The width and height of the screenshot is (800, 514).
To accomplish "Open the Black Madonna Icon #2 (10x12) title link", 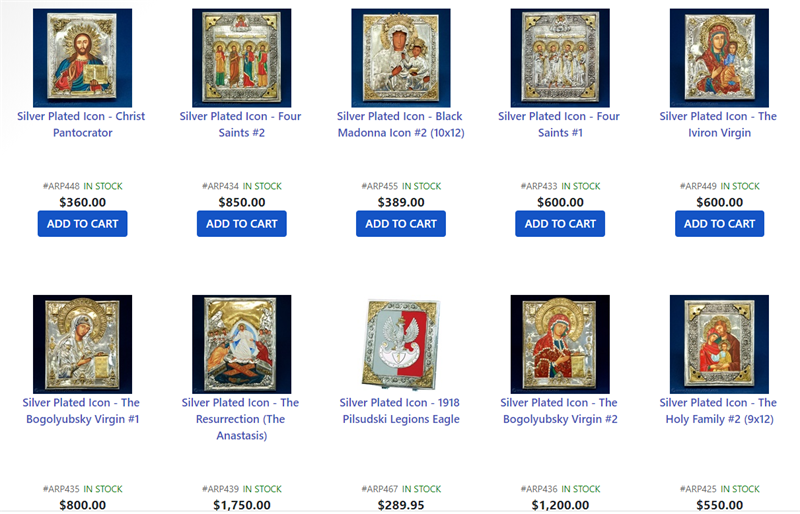I will (401, 125).
